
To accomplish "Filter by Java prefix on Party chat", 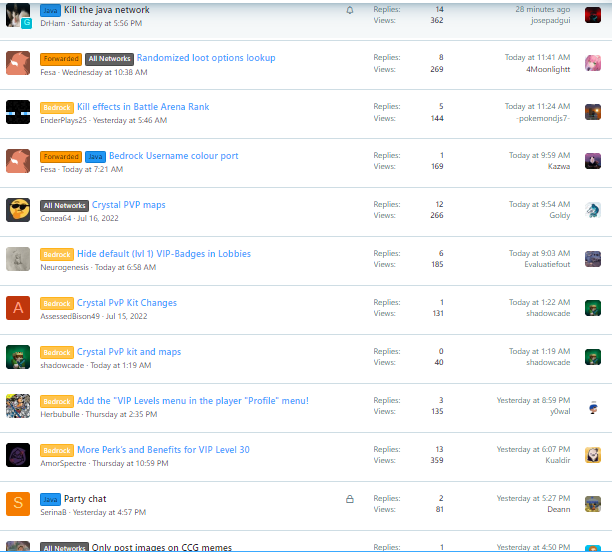I will [50, 500].
